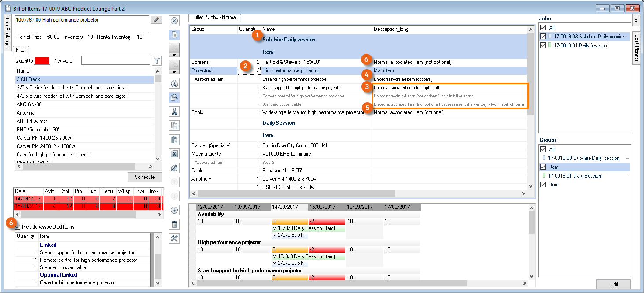Open the Cost Planner side tab

click(637, 48)
